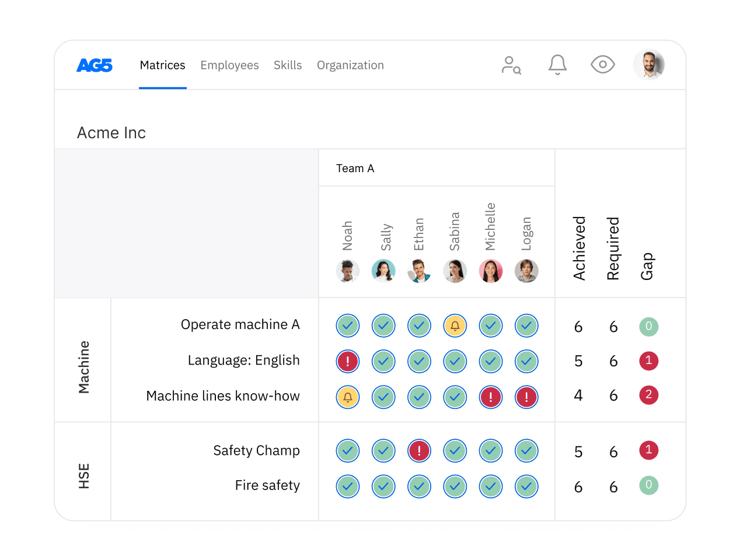The image size is (747, 560).
Task: Open the profile avatar in the top right
Action: pyautogui.click(x=649, y=65)
